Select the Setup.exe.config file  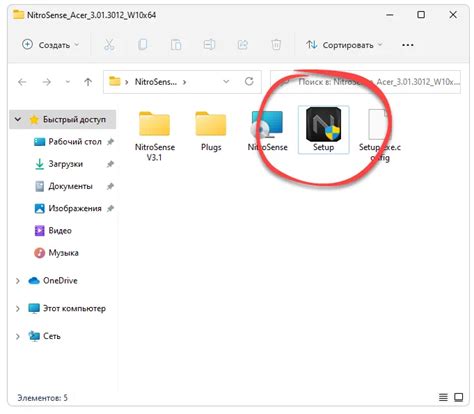tap(380, 135)
